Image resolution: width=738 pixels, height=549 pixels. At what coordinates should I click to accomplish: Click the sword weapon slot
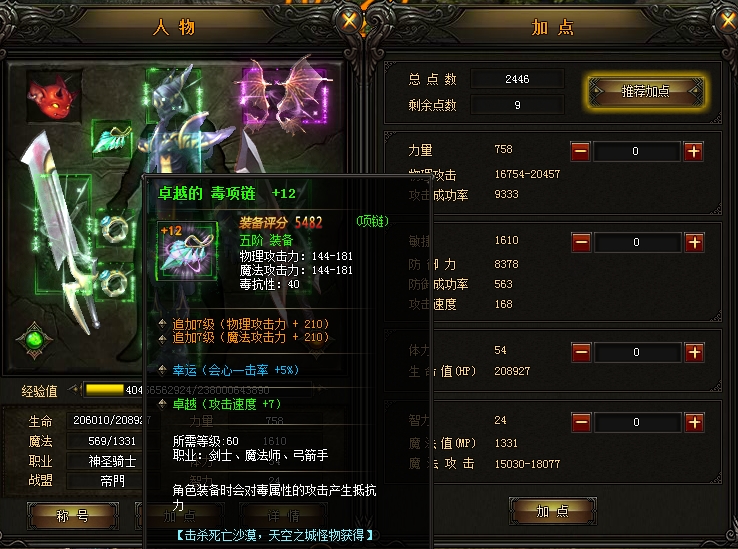pos(63,233)
